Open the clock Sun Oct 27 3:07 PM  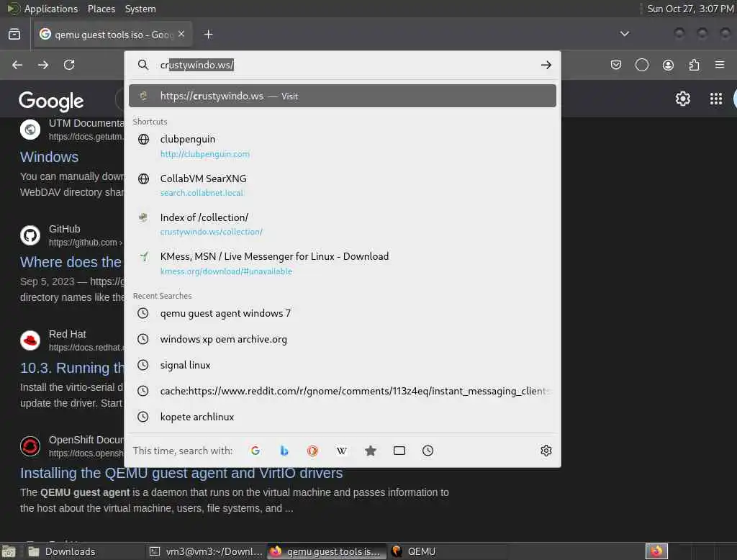coord(690,9)
